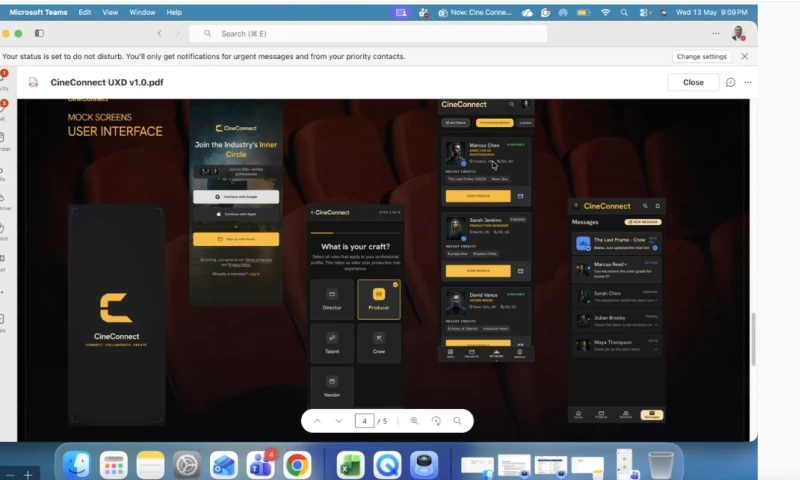Screen dimensions: 800x480
Task: Go to next PDF page
Action: [339, 421]
